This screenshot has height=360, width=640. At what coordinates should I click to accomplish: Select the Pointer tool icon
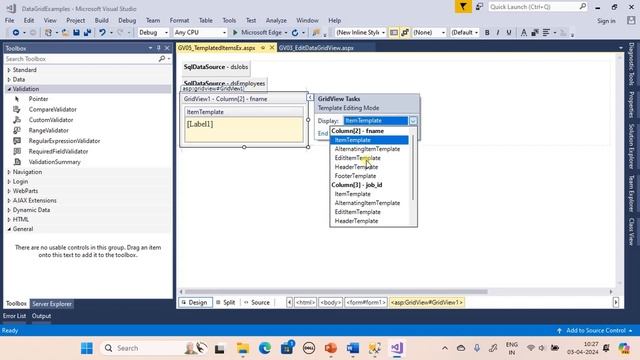point(17,99)
